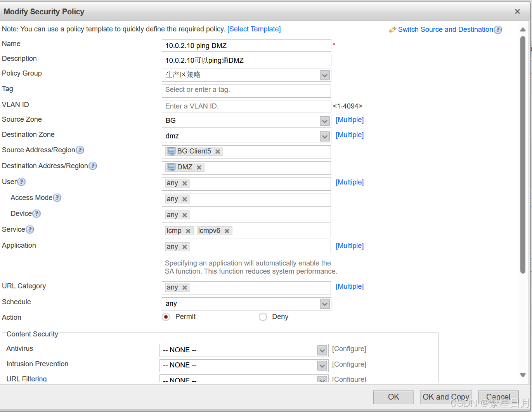The width and height of the screenshot is (532, 412).
Task: Open help icon next to Access Mode
Action: click(57, 198)
